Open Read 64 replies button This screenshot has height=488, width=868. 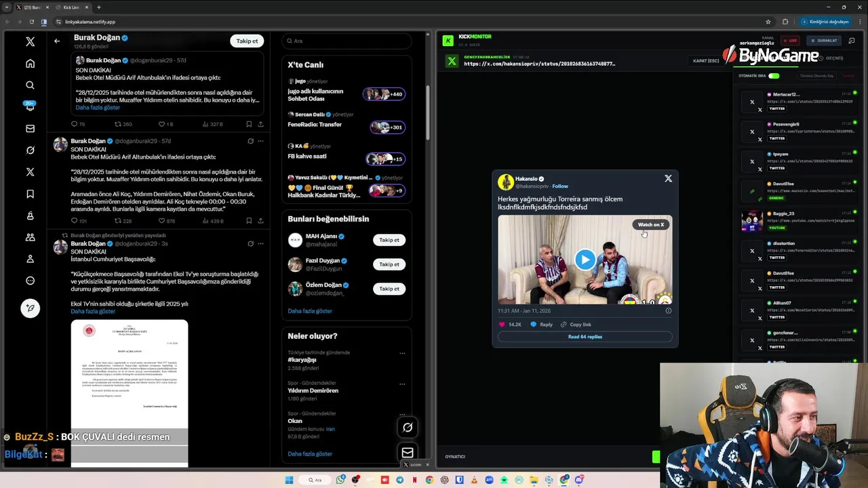tap(585, 337)
